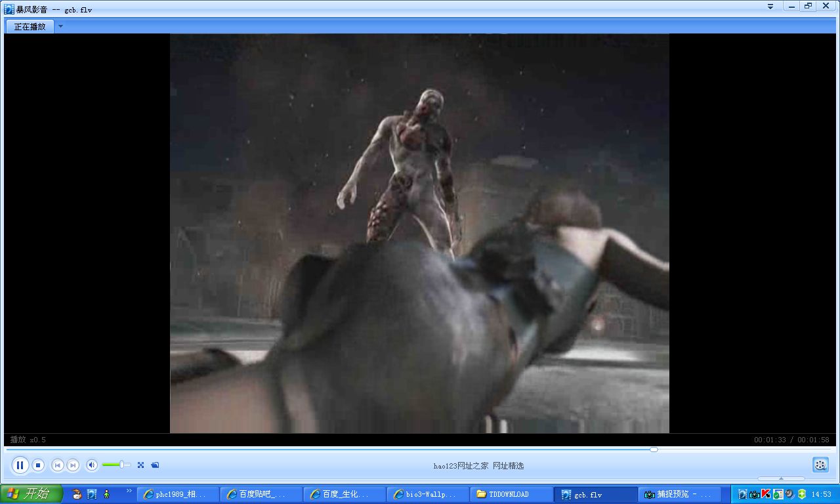Open the film reel playlist button
840x504 pixels.
tap(820, 465)
